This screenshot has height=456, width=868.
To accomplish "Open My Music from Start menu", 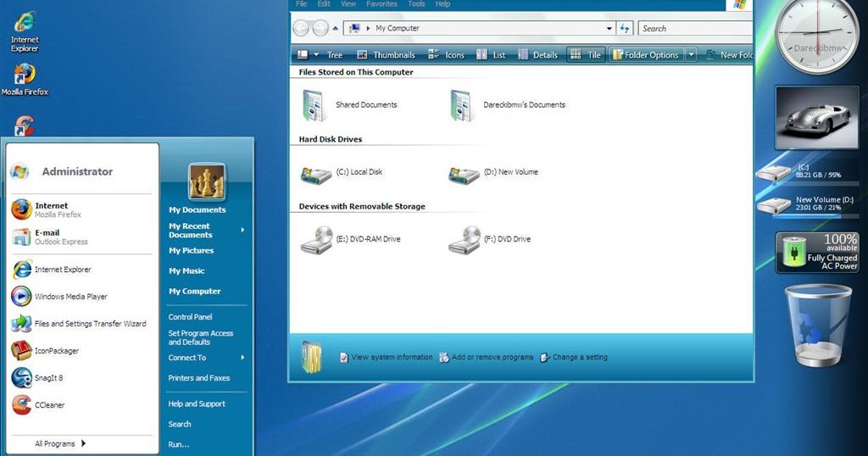I will 186,271.
